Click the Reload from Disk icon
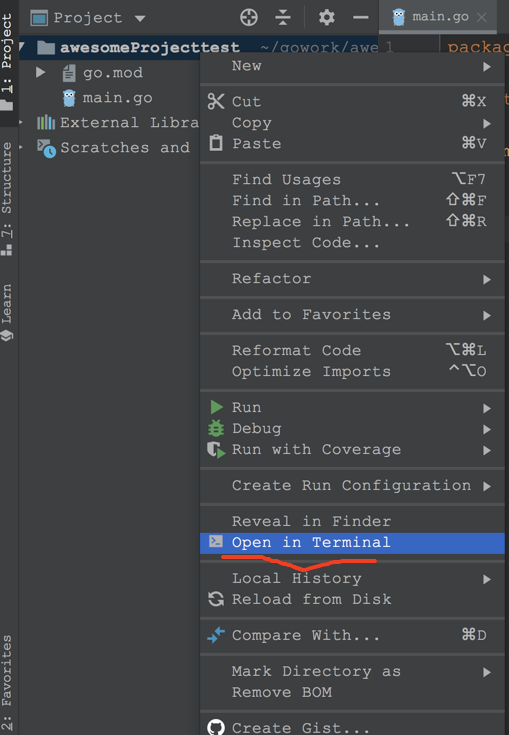This screenshot has width=509, height=735. coord(216,599)
